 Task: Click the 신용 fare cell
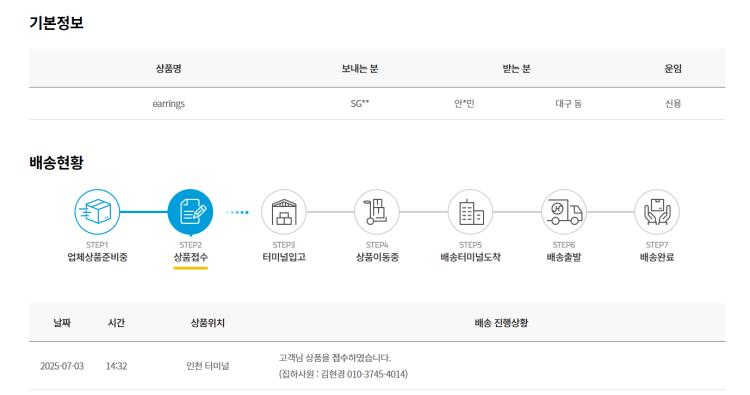[673, 104]
